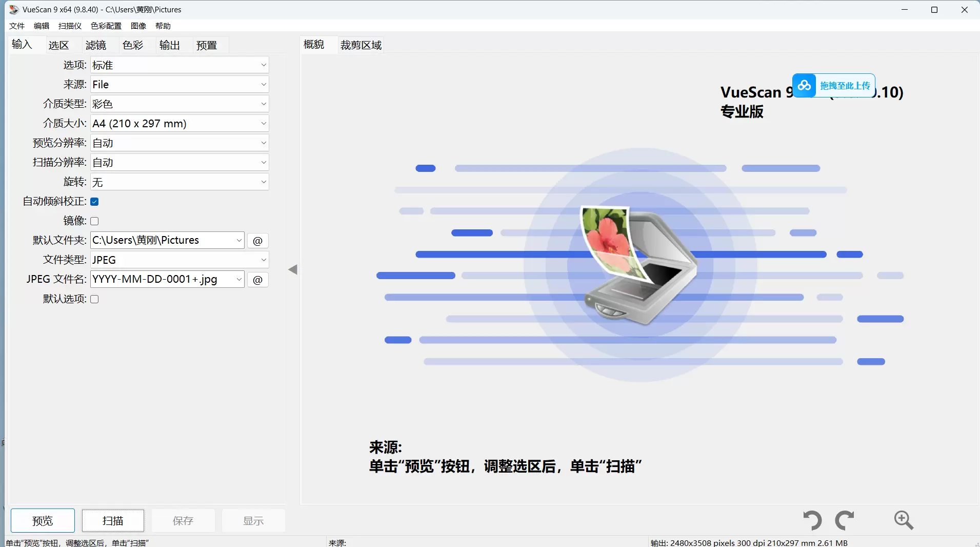This screenshot has height=547, width=980.
Task: Collapse the left panel with triangle arrow
Action: 293,269
